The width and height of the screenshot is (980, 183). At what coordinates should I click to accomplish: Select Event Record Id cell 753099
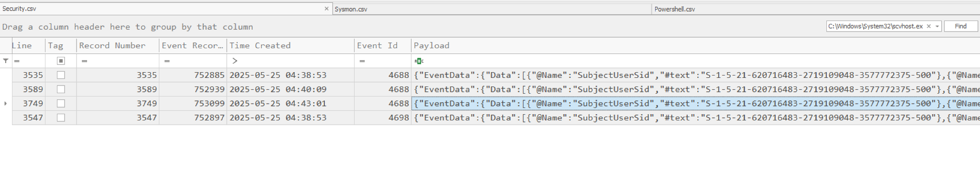tap(193, 103)
